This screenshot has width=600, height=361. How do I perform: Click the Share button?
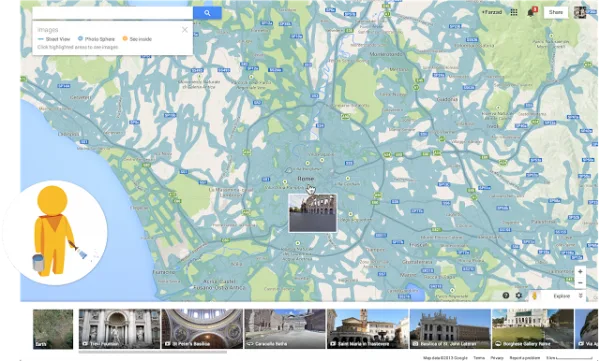(x=556, y=12)
